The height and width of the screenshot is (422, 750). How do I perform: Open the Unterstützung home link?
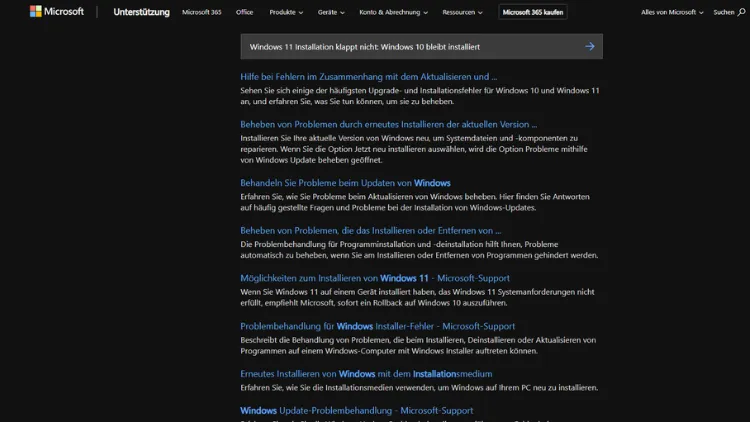(141, 12)
